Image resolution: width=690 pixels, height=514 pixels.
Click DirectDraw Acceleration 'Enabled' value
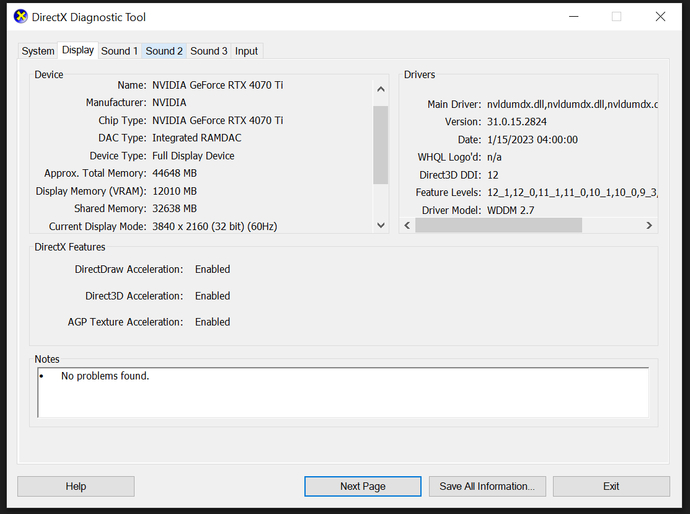coord(213,269)
